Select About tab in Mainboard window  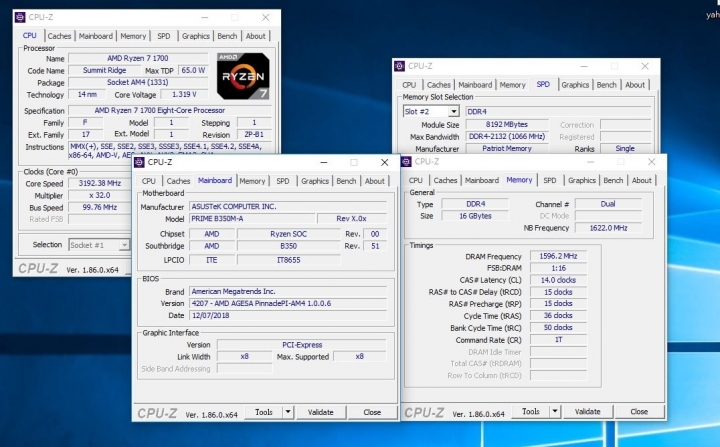click(375, 181)
